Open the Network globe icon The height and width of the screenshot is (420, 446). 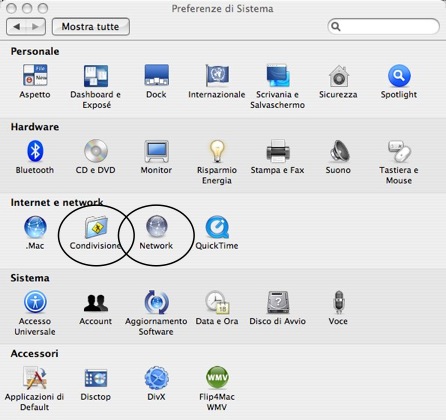[156, 226]
